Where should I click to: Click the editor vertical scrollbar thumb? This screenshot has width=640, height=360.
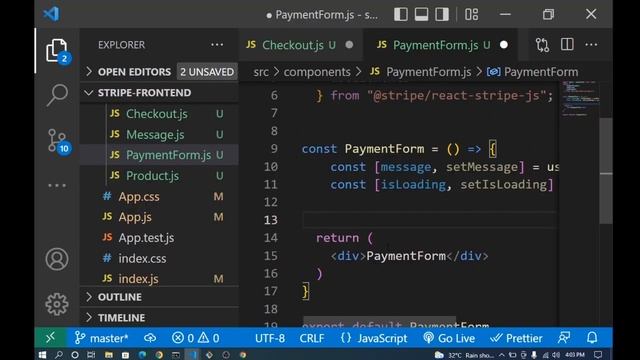606,171
